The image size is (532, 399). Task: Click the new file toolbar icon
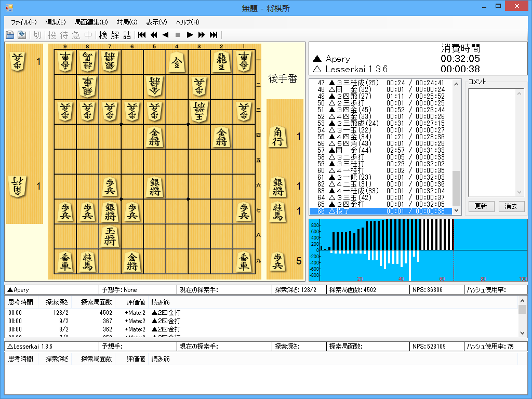[x=10, y=35]
